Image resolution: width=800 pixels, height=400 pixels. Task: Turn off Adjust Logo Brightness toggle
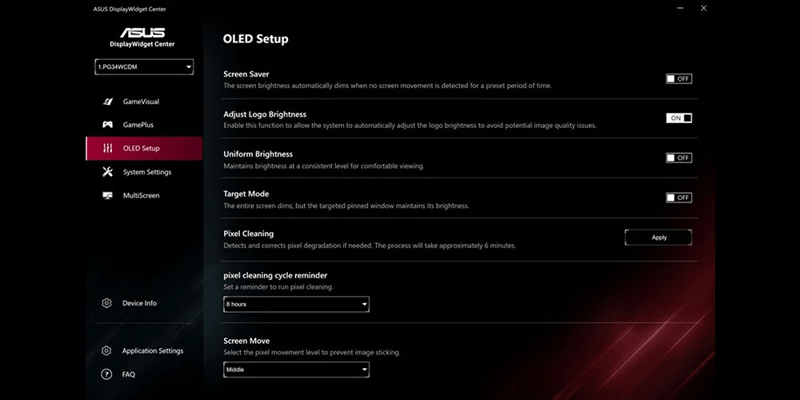(x=678, y=118)
